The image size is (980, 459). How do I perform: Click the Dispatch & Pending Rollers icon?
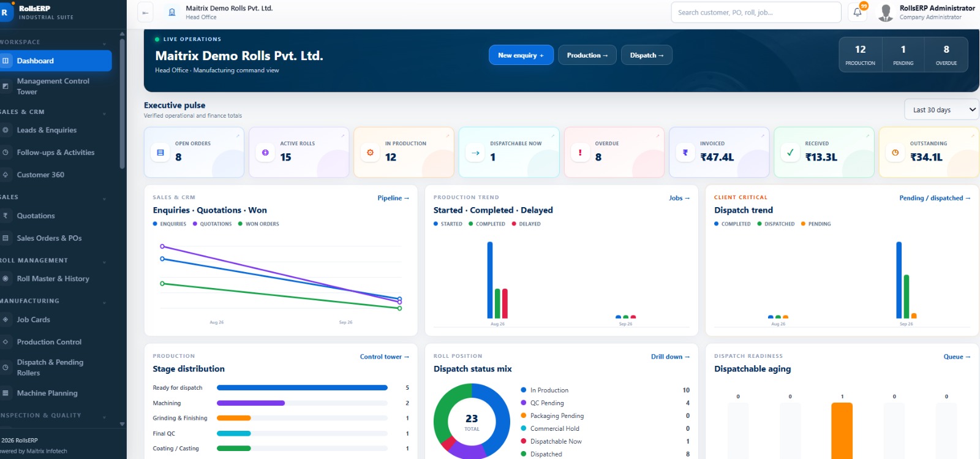5,367
